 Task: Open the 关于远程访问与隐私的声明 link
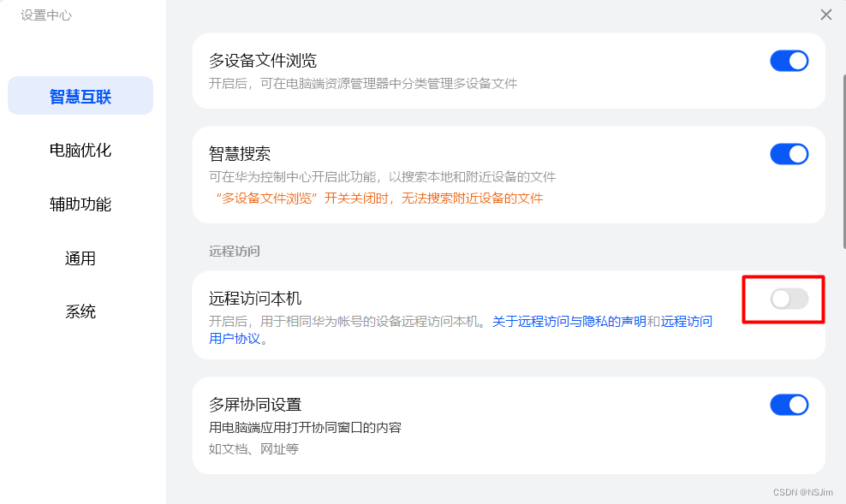pyautogui.click(x=569, y=322)
